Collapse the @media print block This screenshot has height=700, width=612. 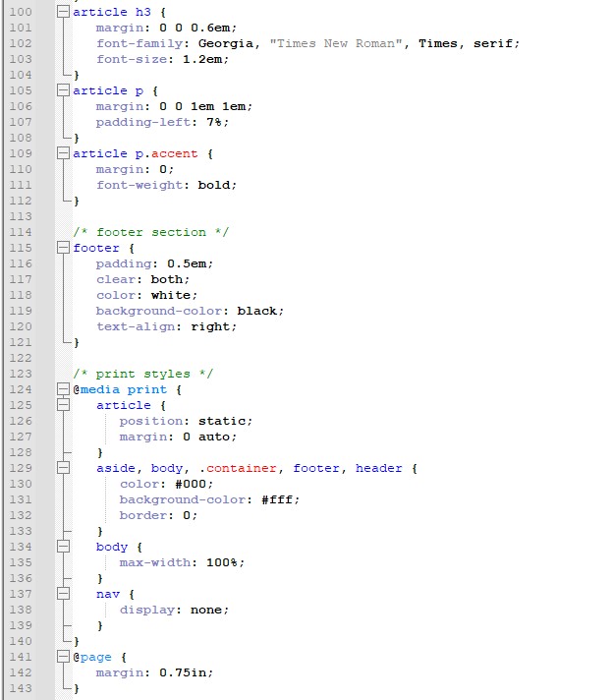coord(63,389)
